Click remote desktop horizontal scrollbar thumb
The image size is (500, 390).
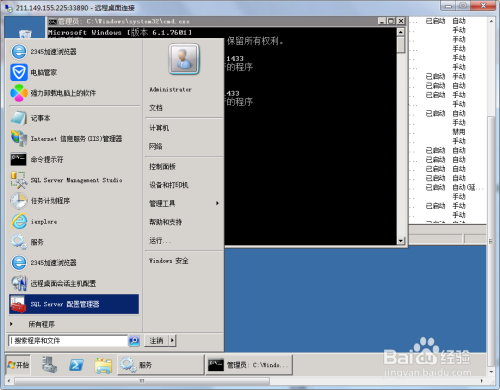tap(142, 381)
